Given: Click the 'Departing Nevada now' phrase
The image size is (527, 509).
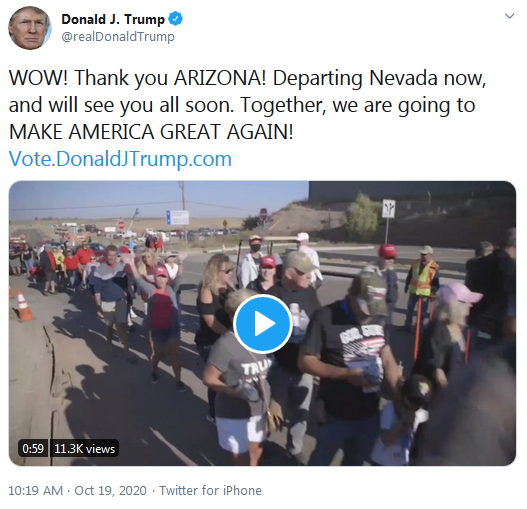Looking at the screenshot, I should click(379, 78).
